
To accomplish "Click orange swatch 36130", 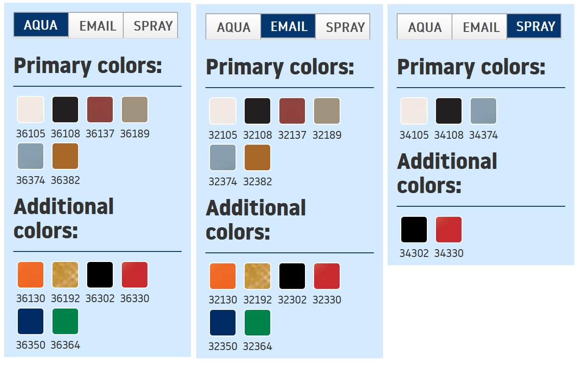I will click(31, 275).
